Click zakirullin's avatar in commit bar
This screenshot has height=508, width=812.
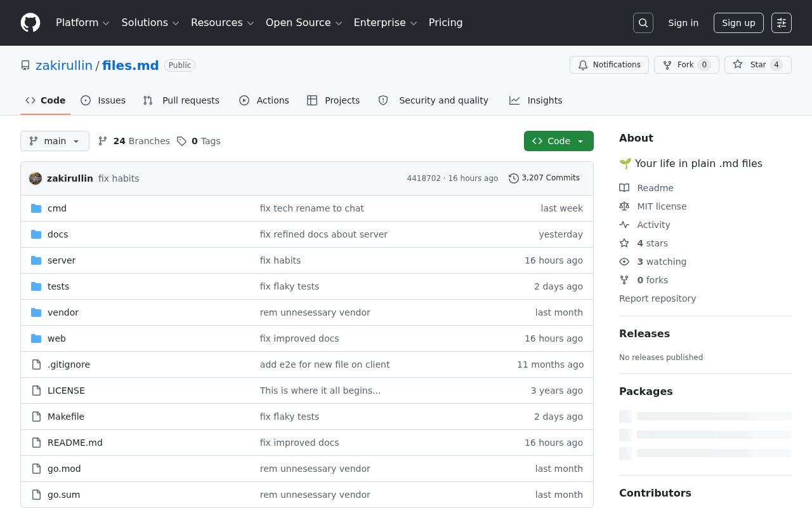click(x=36, y=178)
